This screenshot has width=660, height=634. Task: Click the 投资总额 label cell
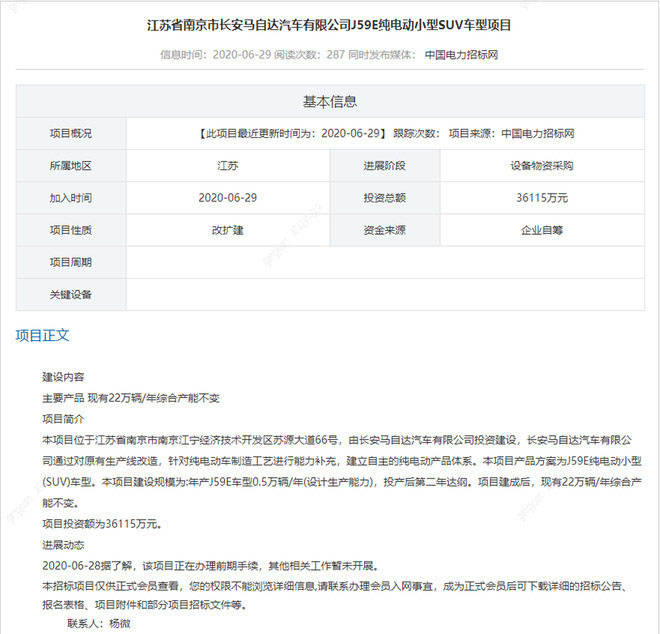(x=385, y=198)
